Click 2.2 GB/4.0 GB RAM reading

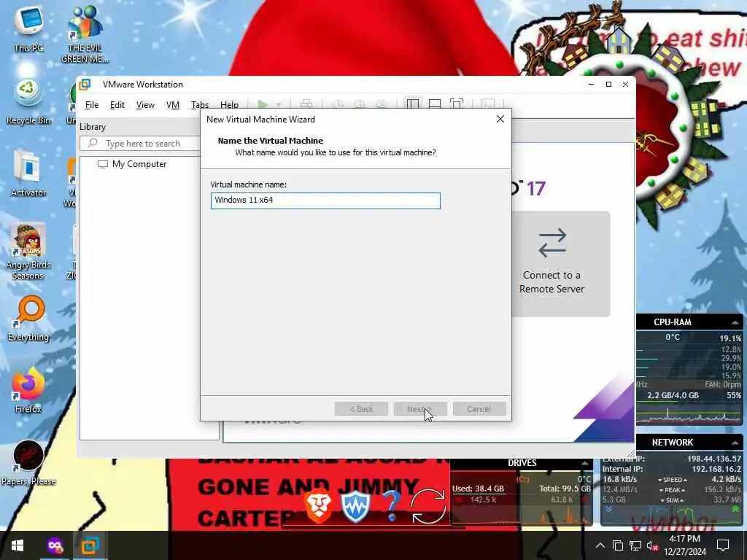[673, 395]
